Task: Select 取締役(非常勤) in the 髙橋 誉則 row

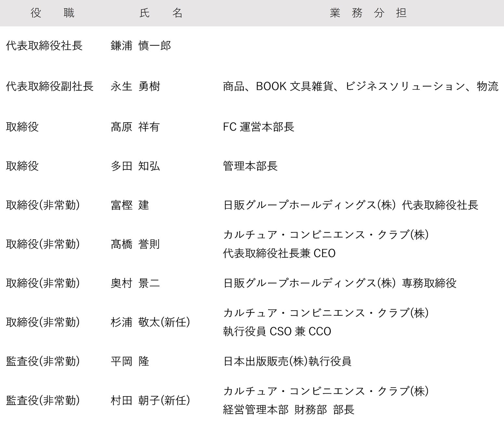Action: tap(43, 244)
